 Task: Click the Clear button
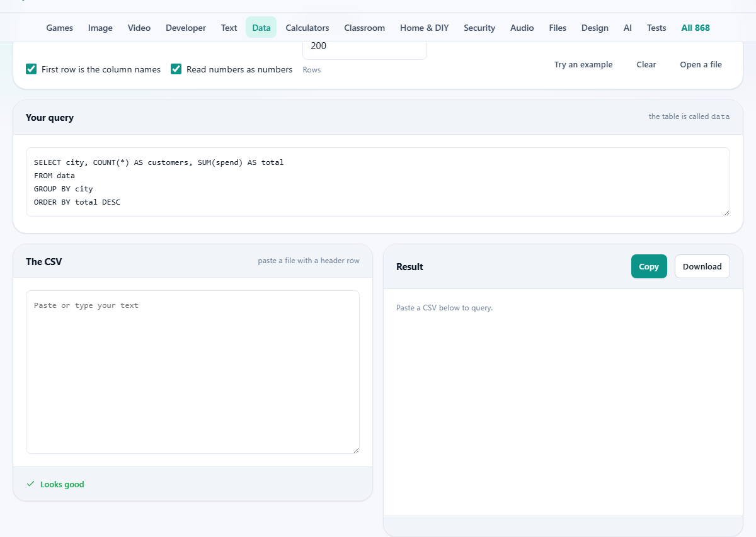[x=646, y=65]
